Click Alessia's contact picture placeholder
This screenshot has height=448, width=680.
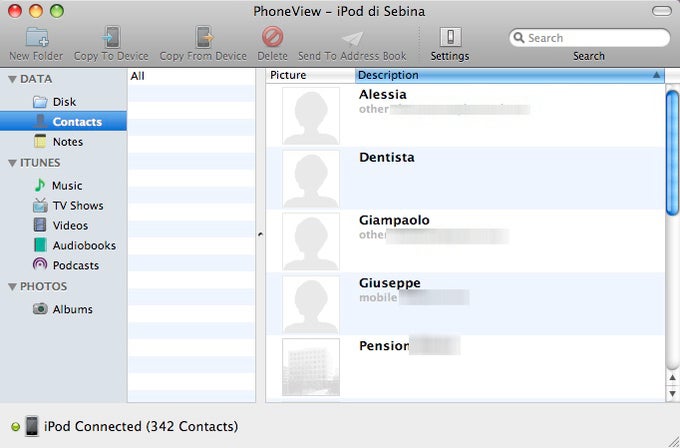311,116
